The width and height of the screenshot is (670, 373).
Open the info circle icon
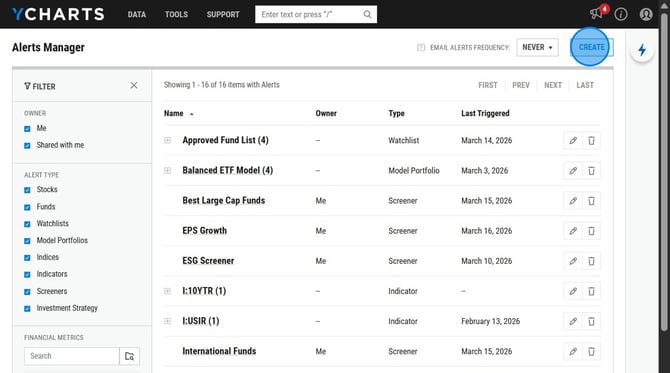(x=621, y=14)
